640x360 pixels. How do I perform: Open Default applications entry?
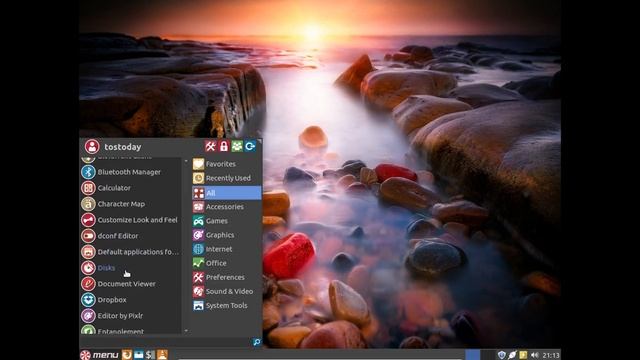[x=130, y=252]
